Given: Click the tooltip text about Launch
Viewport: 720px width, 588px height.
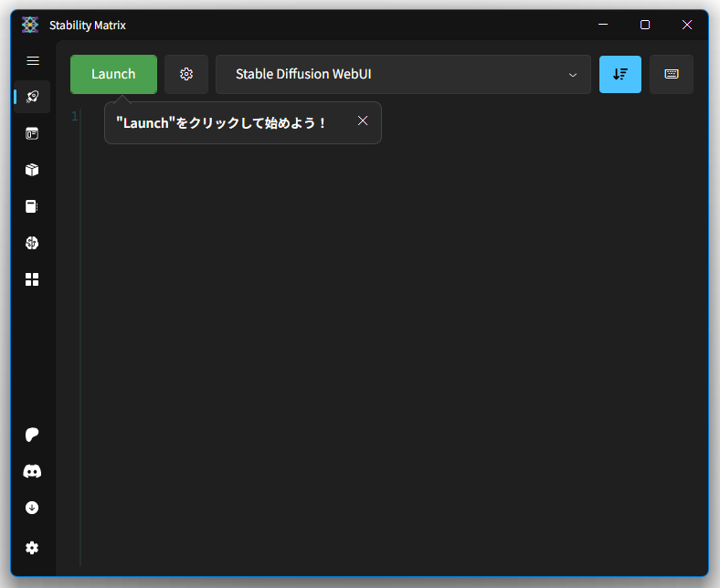Looking at the screenshot, I should click(x=221, y=123).
